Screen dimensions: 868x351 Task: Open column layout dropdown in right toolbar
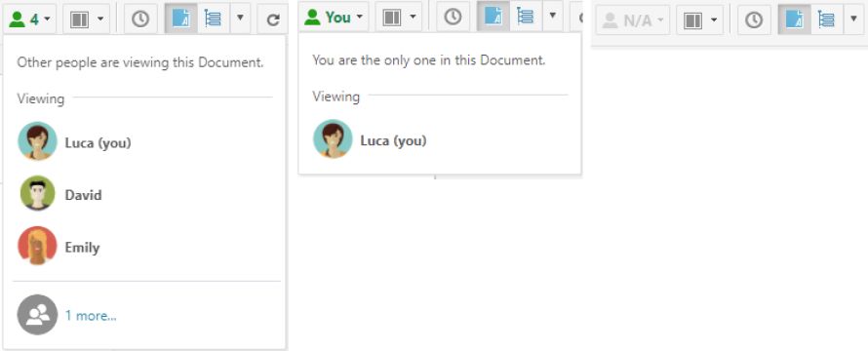tap(699, 20)
